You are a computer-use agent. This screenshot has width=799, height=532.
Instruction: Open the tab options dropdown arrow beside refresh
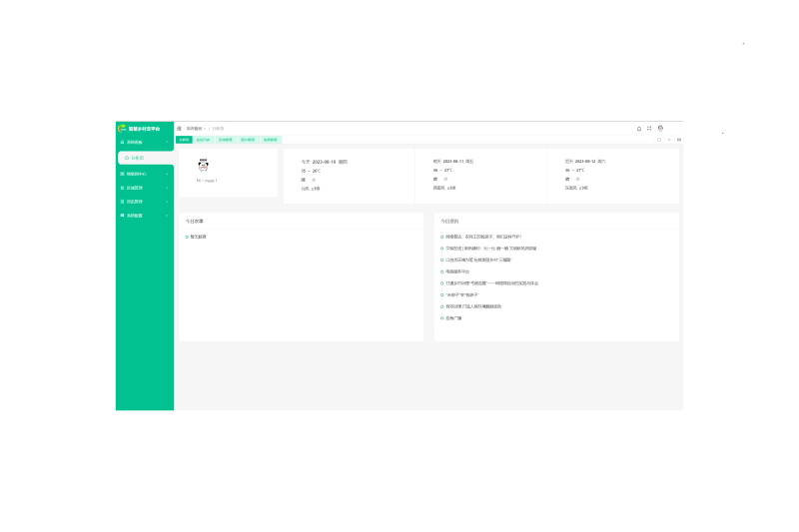pyautogui.click(x=669, y=140)
